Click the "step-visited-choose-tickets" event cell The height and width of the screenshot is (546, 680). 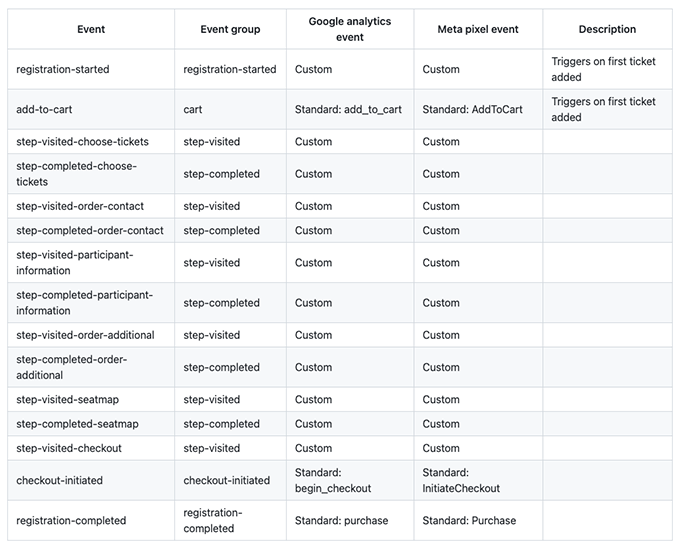click(82, 142)
